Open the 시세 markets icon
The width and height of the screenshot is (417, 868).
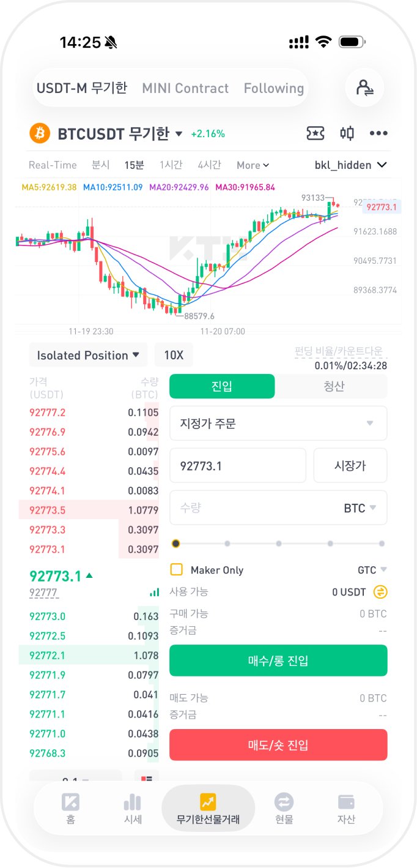pyautogui.click(x=132, y=808)
